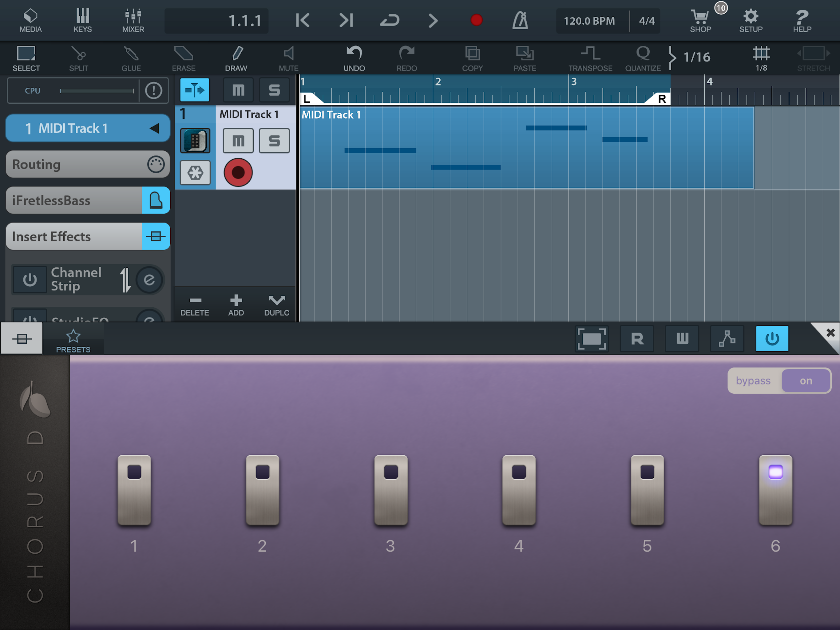Apply QUANTIZE to the selection
The width and height of the screenshot is (840, 630).
[x=643, y=58]
